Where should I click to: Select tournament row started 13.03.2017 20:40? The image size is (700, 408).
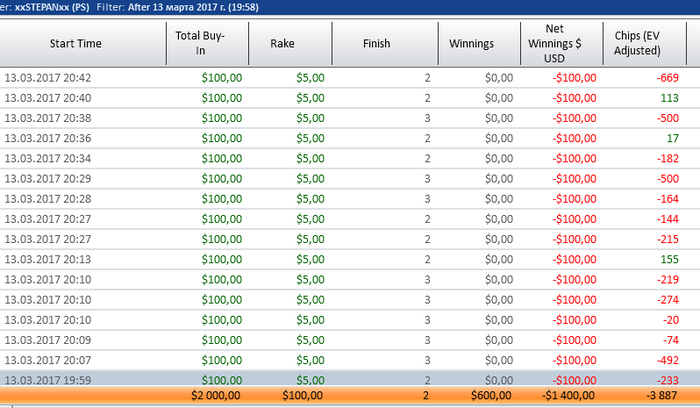350,98
